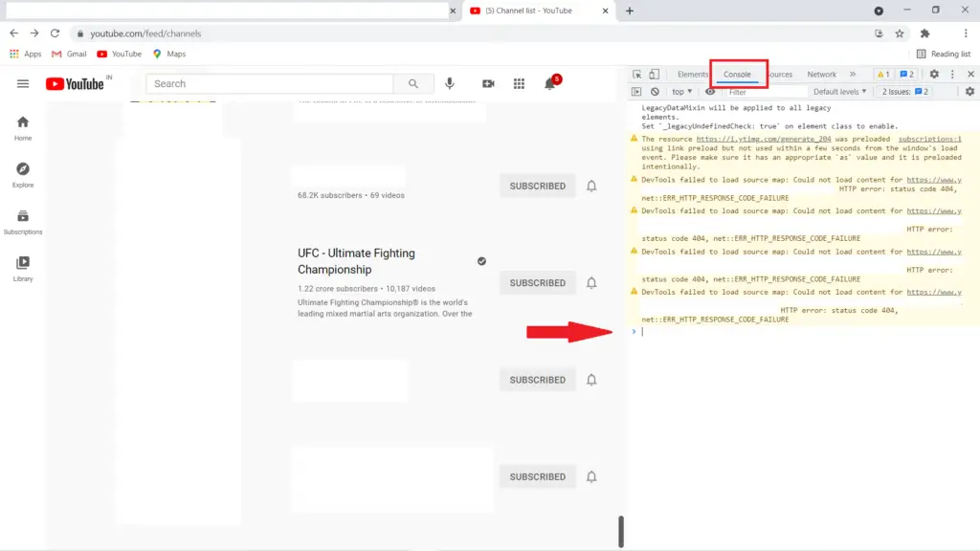Toggle bell for 68.2K subscribers channel
The image size is (980, 551).
(591, 187)
